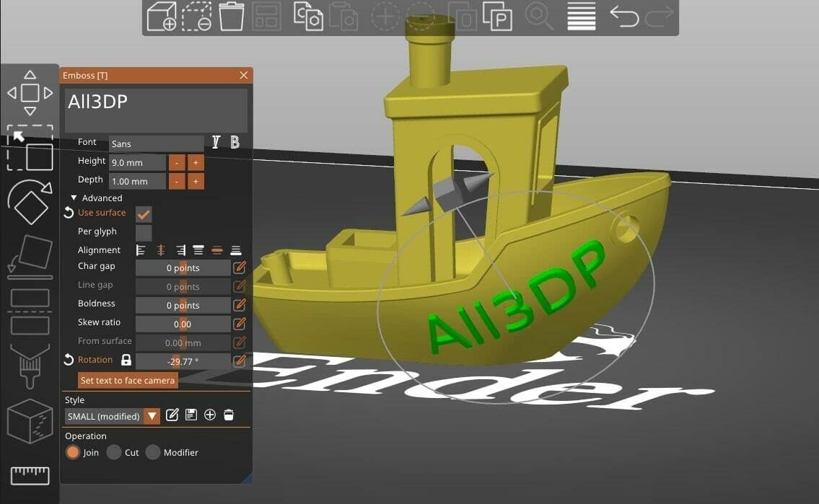The height and width of the screenshot is (504, 819).
Task: Click the Height 9.0 mm field
Action: point(137,163)
